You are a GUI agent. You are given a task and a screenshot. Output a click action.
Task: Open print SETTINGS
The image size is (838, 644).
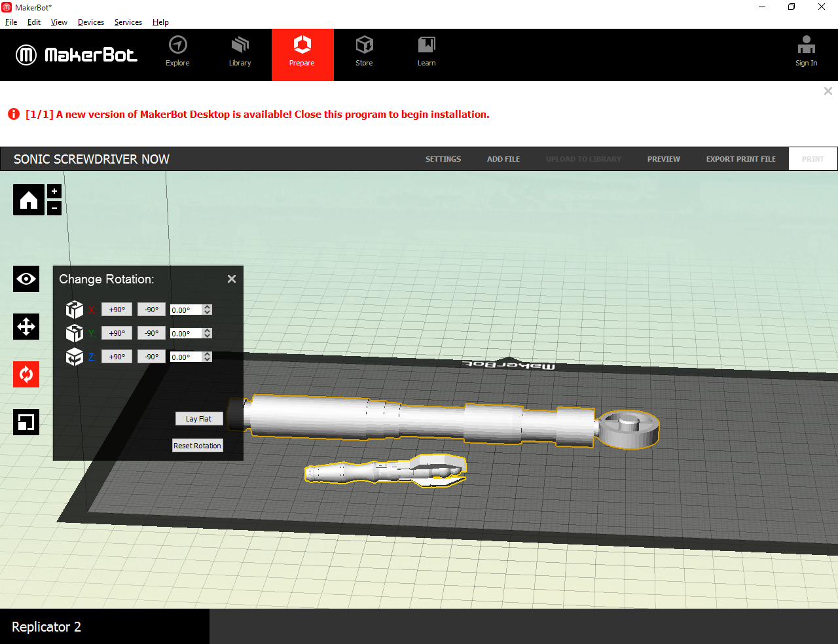pos(443,159)
